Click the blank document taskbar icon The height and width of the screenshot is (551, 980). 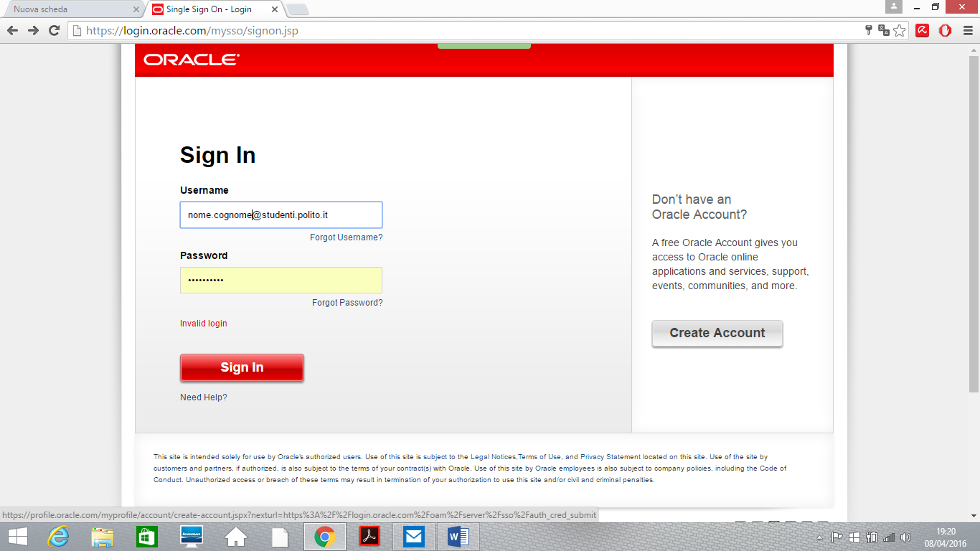coord(280,537)
